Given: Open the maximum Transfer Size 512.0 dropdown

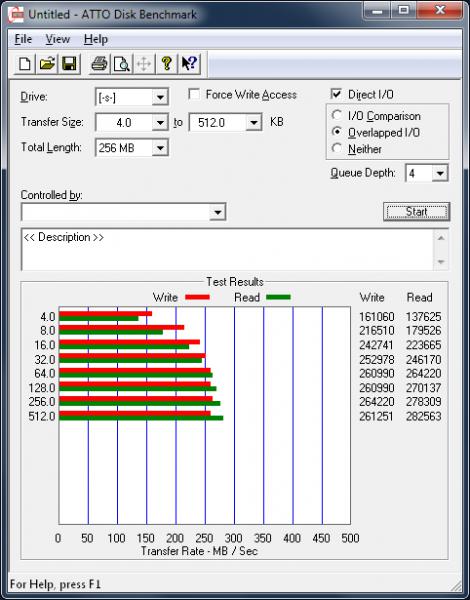Looking at the screenshot, I should coord(253,123).
